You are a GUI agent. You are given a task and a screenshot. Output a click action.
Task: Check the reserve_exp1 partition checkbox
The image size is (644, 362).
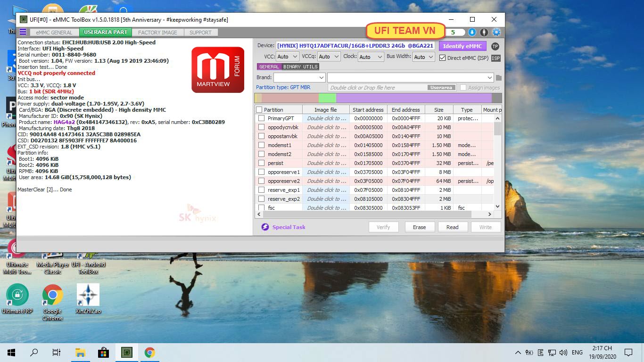click(x=261, y=190)
